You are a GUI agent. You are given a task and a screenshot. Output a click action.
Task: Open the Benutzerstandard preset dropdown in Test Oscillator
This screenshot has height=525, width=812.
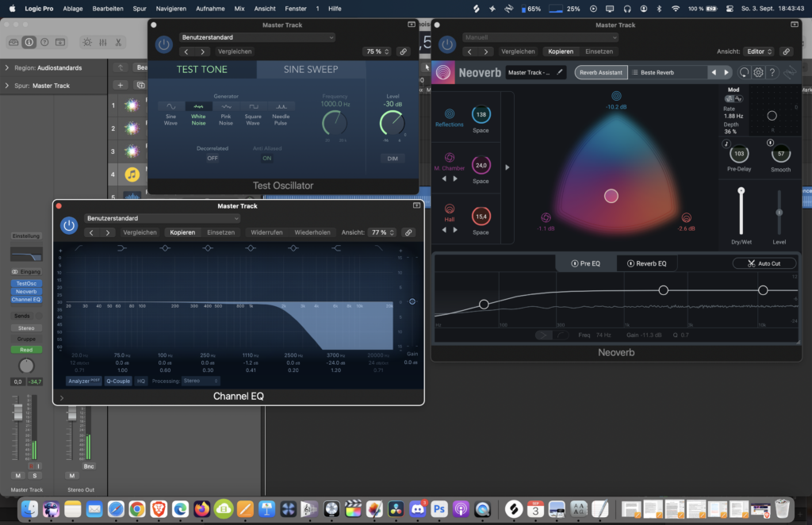[x=258, y=37]
